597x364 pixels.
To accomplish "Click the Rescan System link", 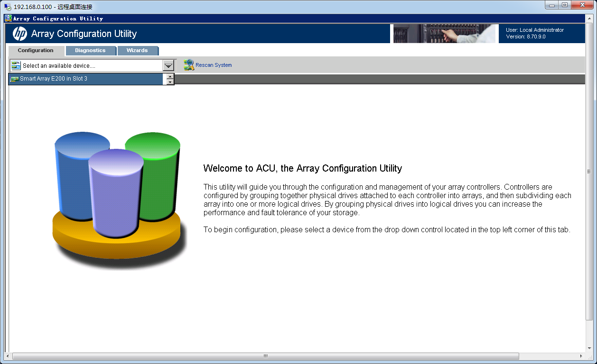I will coord(214,65).
